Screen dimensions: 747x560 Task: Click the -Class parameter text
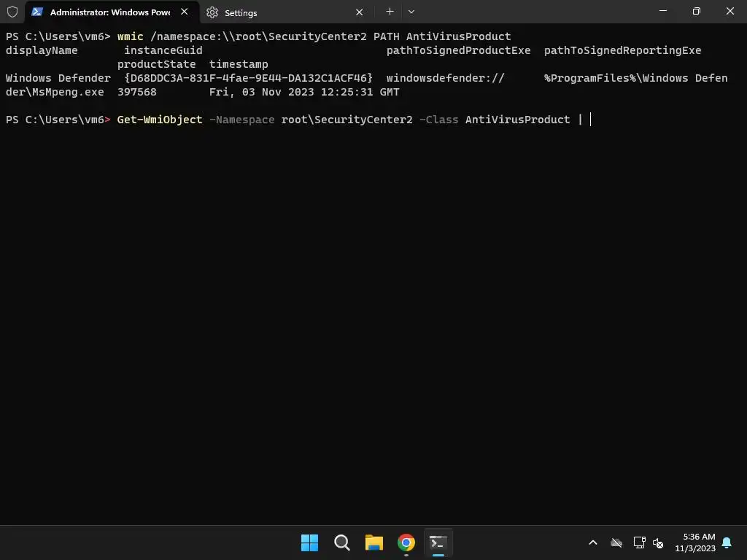pyautogui.click(x=438, y=120)
